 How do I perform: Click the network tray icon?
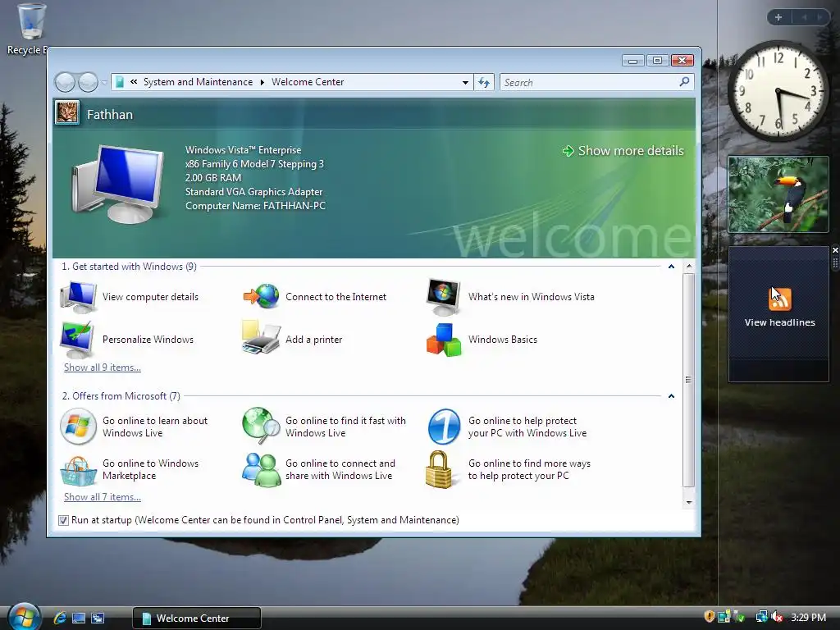tap(761, 617)
